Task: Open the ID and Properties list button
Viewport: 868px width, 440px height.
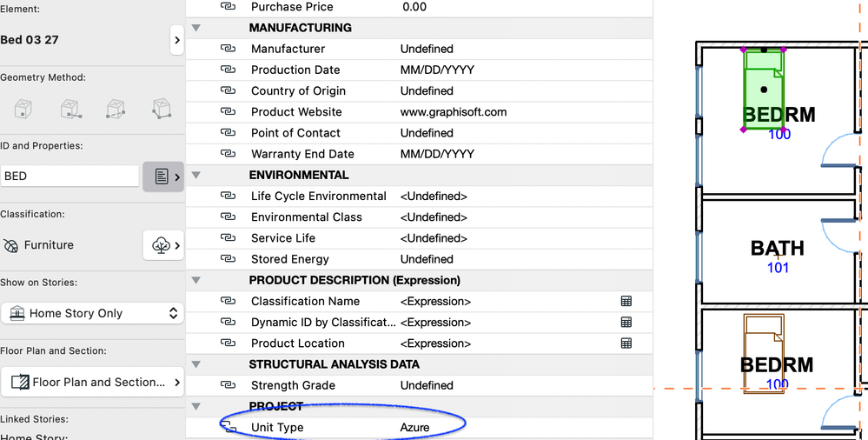Action: 163,176
